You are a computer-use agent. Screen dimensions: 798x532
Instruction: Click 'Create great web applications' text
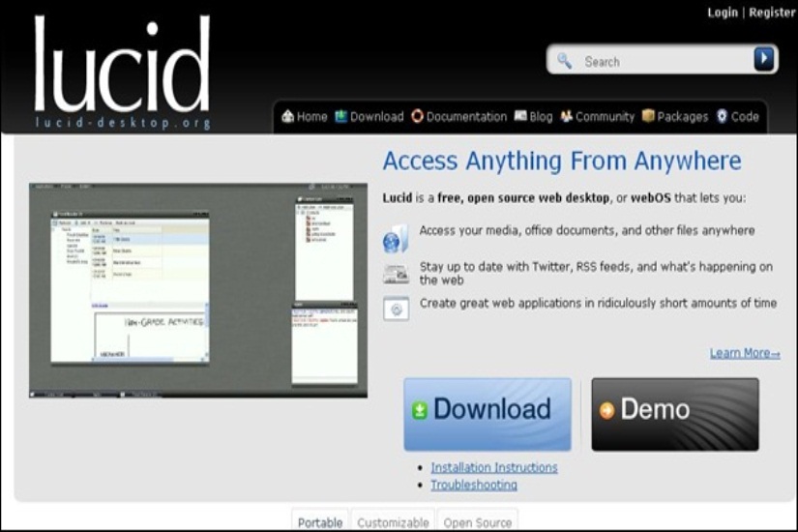tap(598, 303)
